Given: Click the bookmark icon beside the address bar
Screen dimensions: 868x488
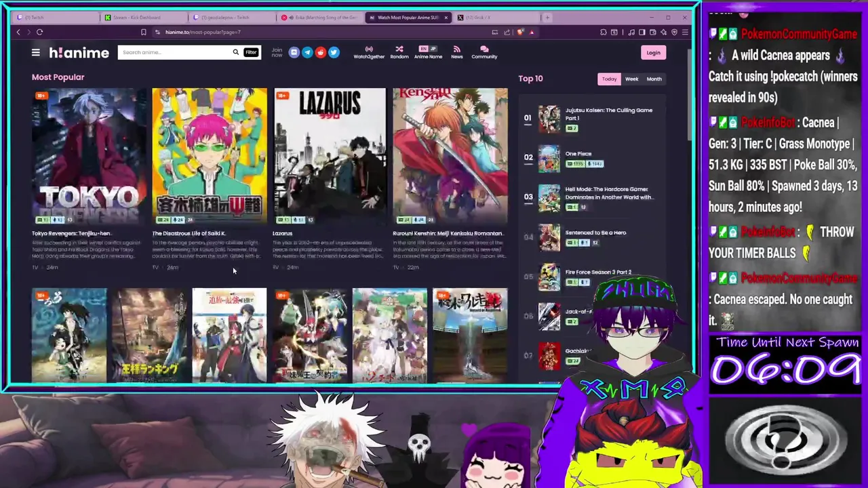Looking at the screenshot, I should coord(143,32).
